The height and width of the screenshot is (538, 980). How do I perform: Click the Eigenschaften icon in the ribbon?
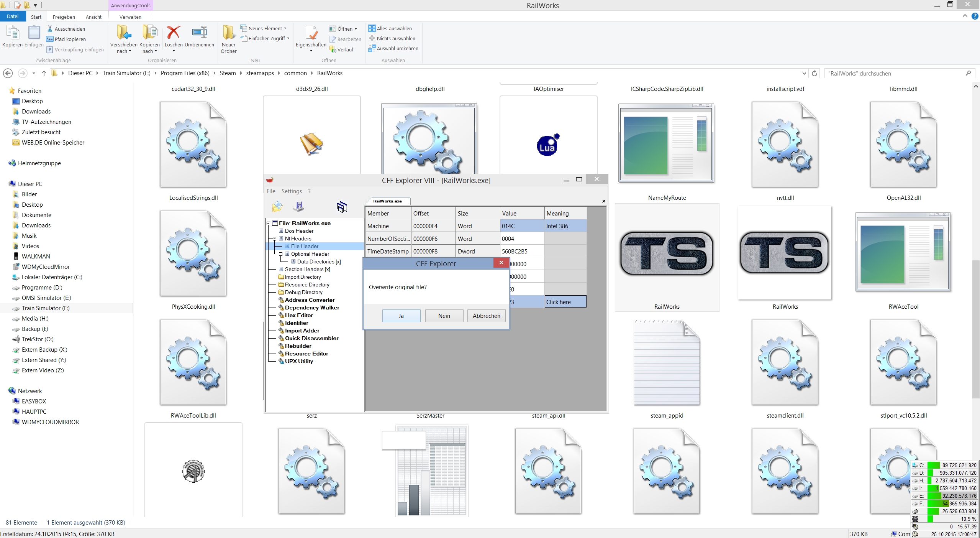311,33
